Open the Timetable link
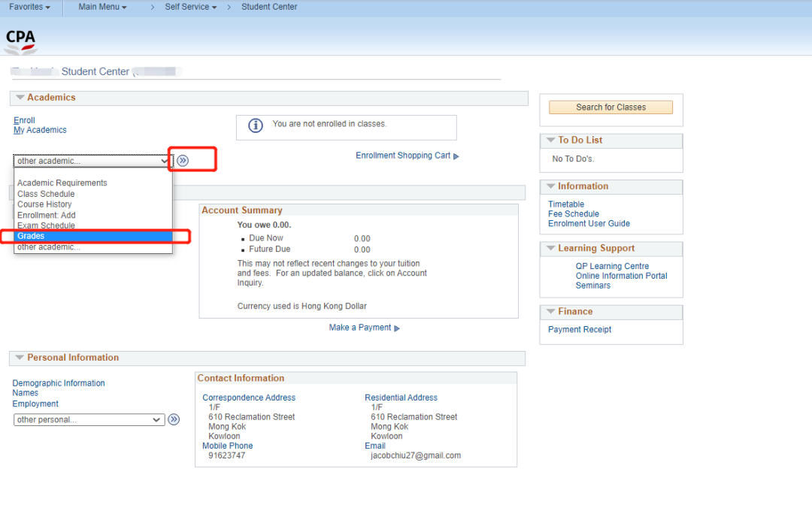 point(566,204)
